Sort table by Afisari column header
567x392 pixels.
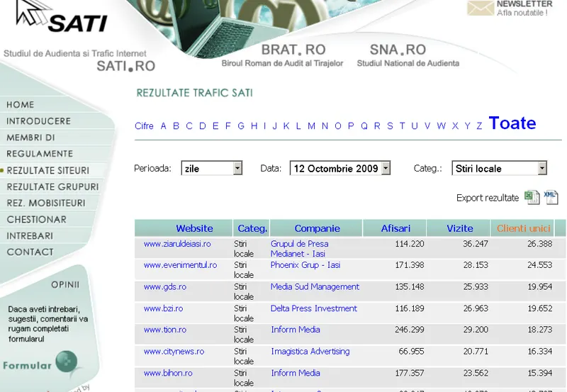(x=395, y=228)
